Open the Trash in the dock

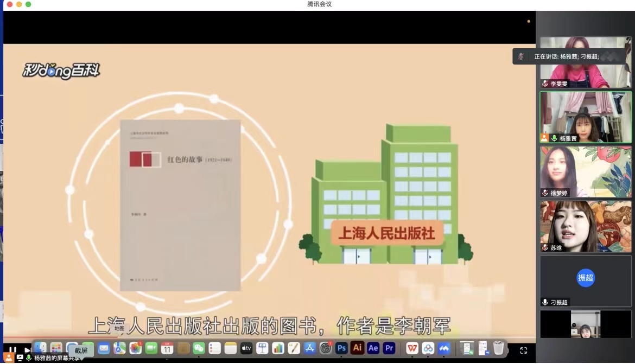[x=499, y=348]
